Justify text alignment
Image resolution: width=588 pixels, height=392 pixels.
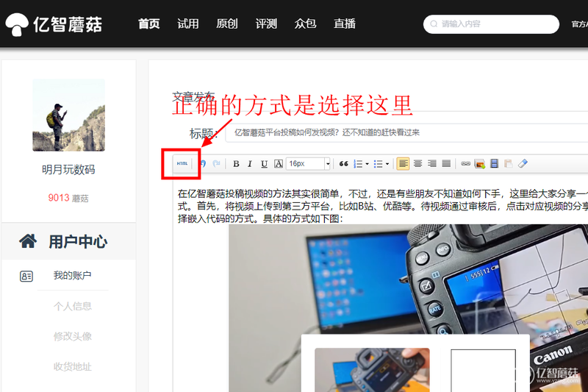coord(446,164)
